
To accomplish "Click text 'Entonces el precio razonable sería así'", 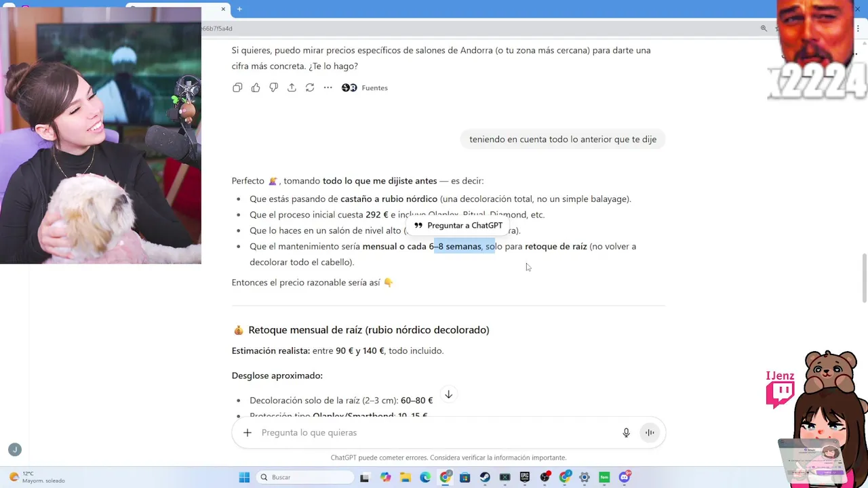I will pos(306,283).
